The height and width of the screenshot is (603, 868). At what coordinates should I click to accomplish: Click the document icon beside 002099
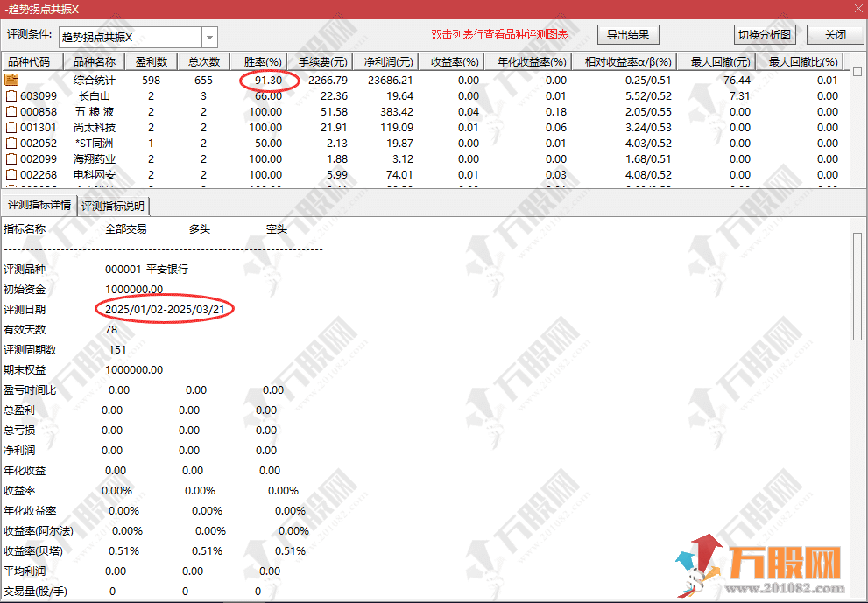point(11,159)
